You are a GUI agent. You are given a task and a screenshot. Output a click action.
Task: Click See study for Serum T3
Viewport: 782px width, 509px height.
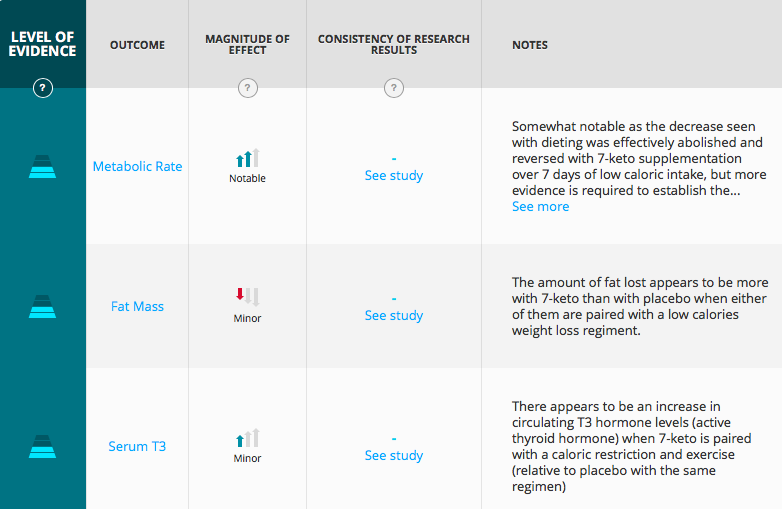[x=393, y=456]
